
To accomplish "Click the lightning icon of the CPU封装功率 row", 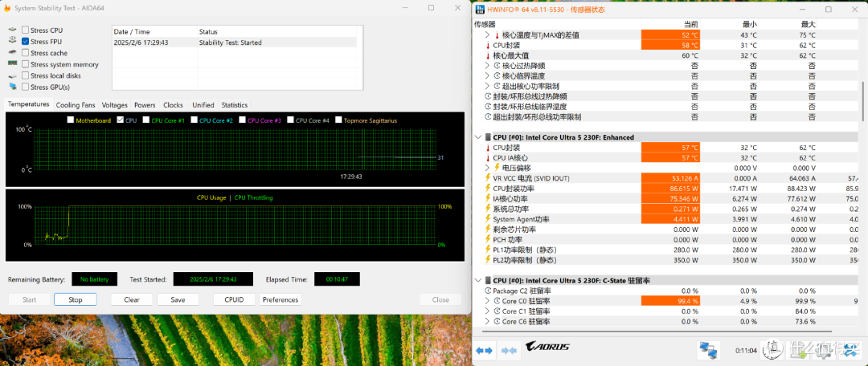I will tap(488, 189).
